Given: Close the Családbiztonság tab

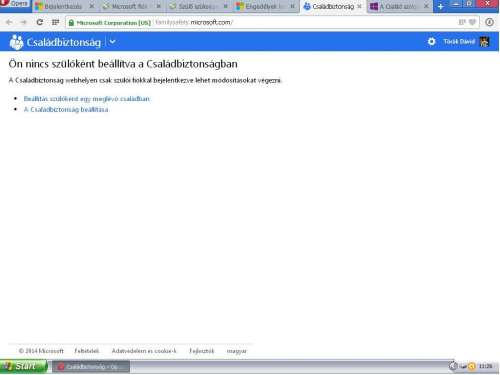Looking at the screenshot, I should (359, 6).
